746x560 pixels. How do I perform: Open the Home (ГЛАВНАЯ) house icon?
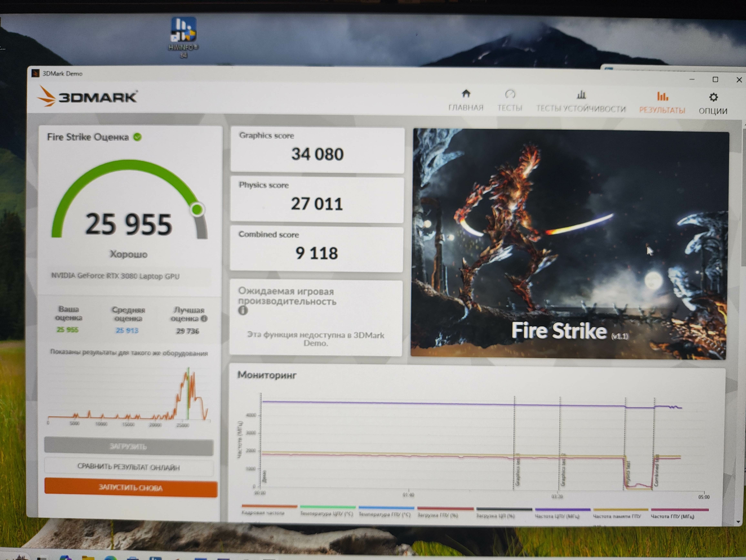pos(466,94)
